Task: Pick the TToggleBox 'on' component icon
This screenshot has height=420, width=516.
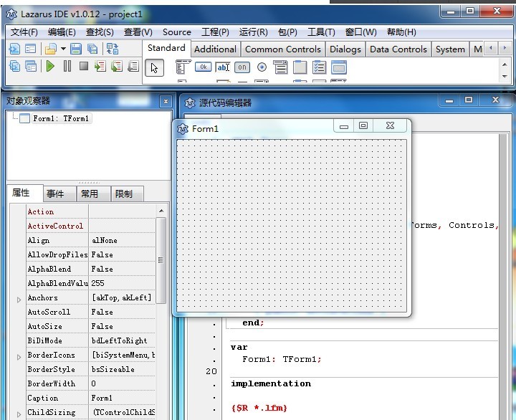Action: pos(242,67)
